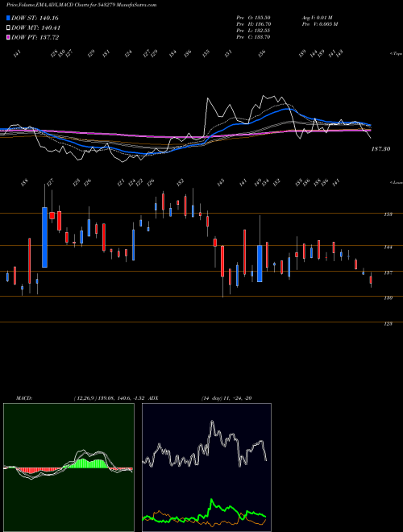Image resolution: width=403 pixels, height=532 pixels.
Task: Click the Pre C: 133.70 value
Action: [253, 37]
